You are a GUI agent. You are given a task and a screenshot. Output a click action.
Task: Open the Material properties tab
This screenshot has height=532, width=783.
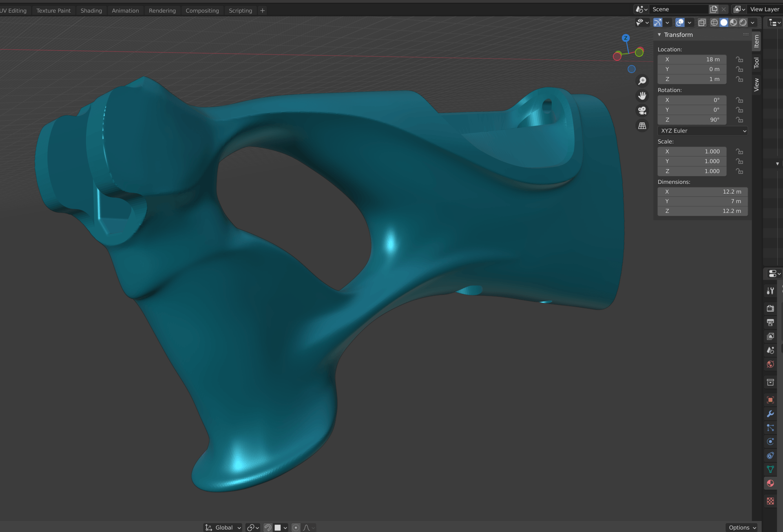(770, 483)
